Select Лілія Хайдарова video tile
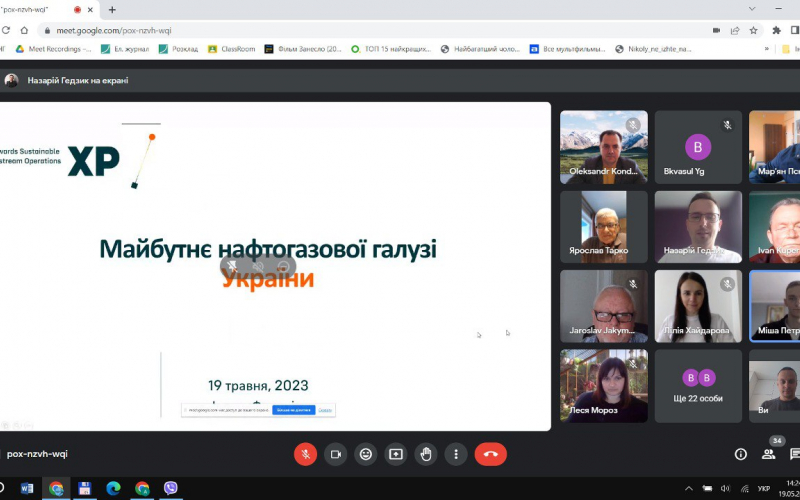 (x=698, y=306)
